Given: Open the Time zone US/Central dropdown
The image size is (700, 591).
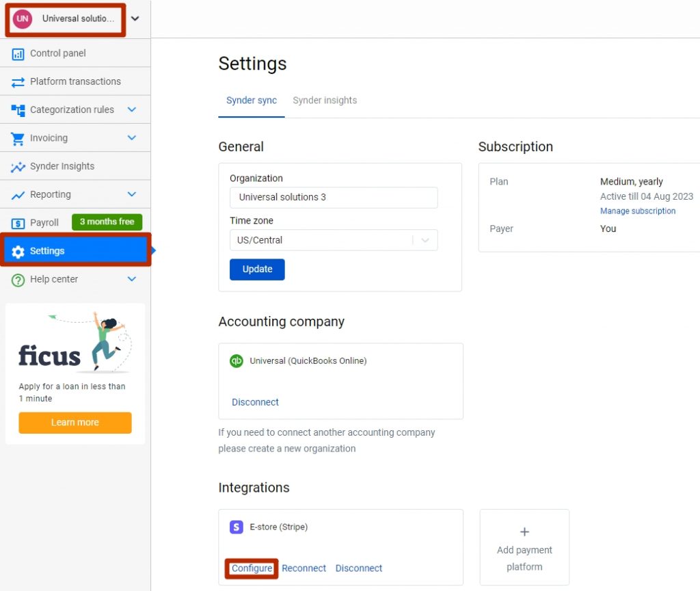Looking at the screenshot, I should (334, 240).
